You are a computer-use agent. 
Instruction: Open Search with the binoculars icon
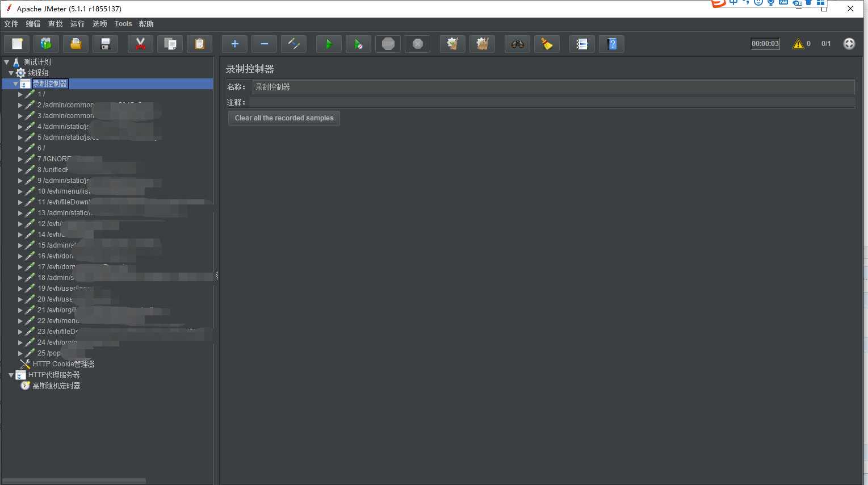[x=517, y=44]
